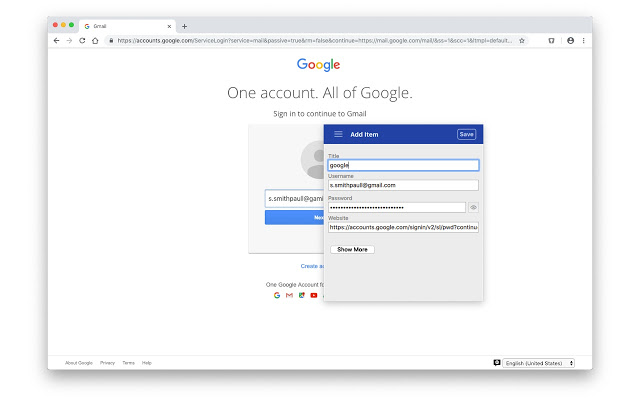Click the Create account link
Image resolution: width=640 pixels, height=400 pixels.
(x=312, y=266)
